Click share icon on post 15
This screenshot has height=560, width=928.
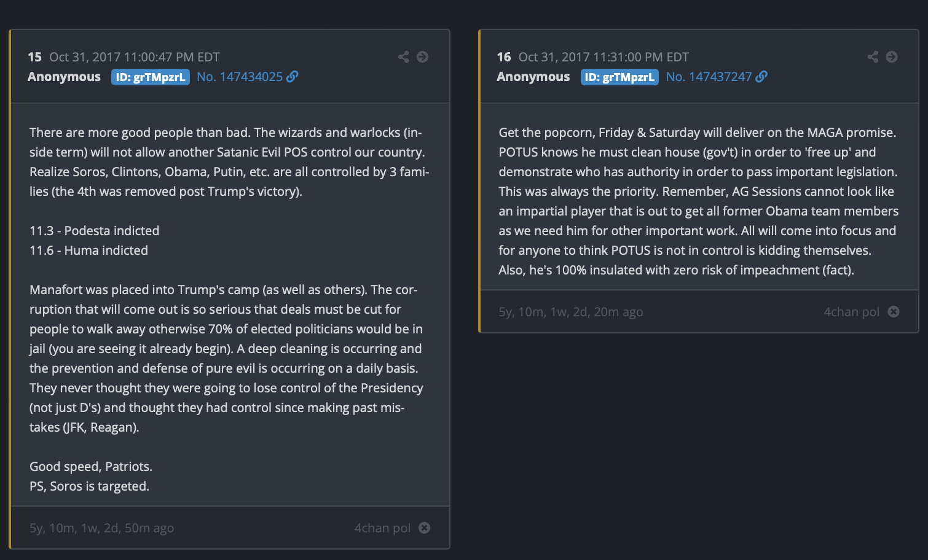403,56
